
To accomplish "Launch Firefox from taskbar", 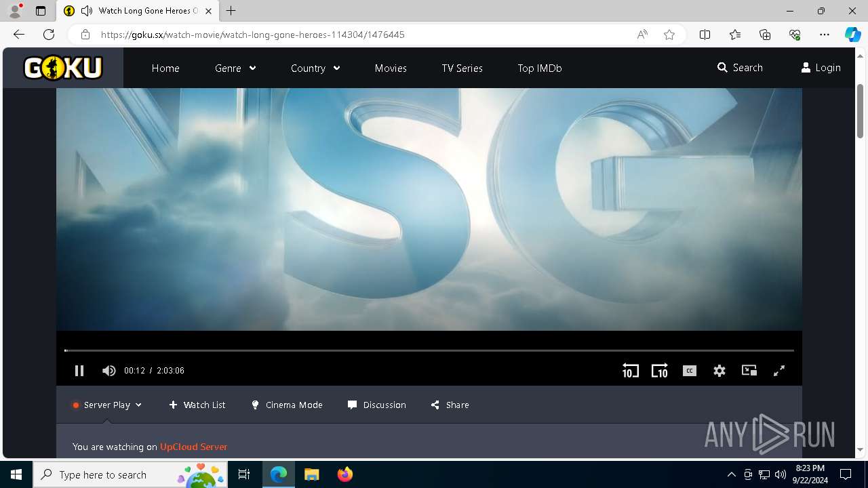I will point(345,474).
